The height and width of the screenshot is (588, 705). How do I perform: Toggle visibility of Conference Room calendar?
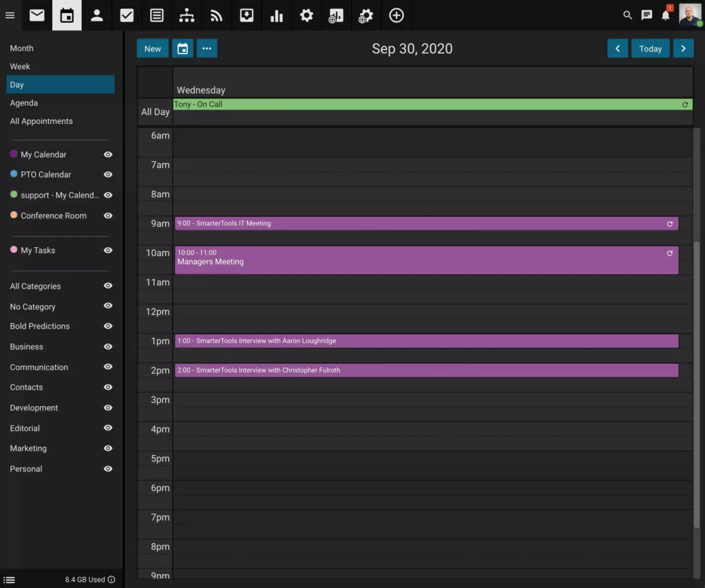click(x=108, y=216)
